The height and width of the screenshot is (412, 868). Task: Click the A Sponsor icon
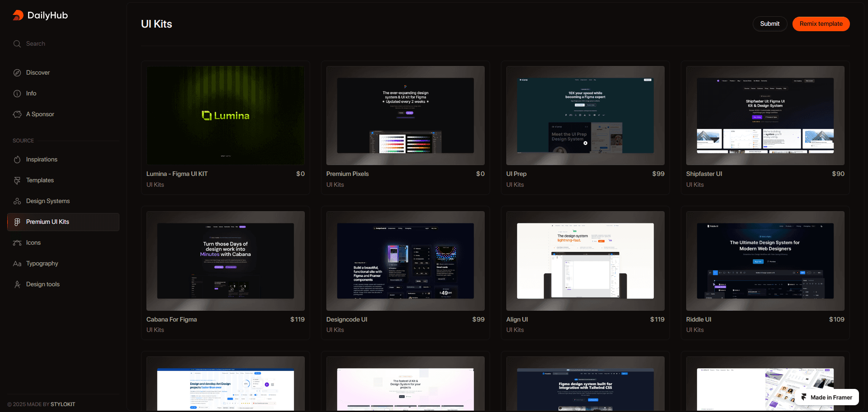(x=17, y=114)
